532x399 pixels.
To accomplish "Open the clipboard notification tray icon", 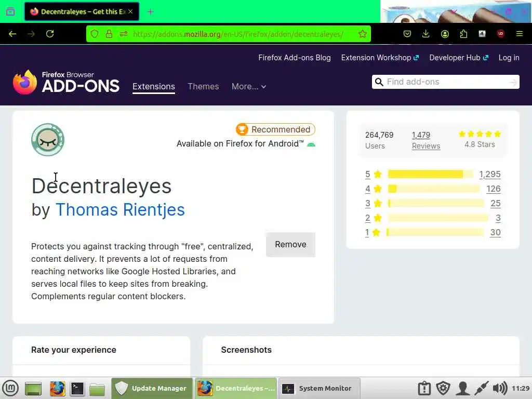I will 424,388.
